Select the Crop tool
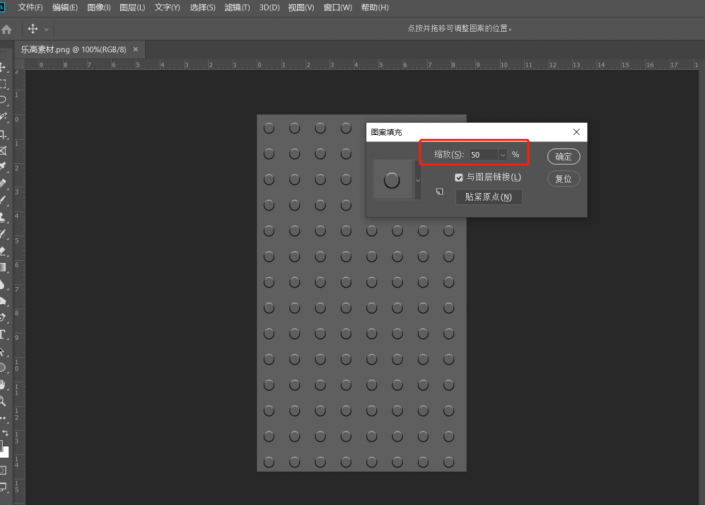Screen dimensions: 705x505 [4, 134]
